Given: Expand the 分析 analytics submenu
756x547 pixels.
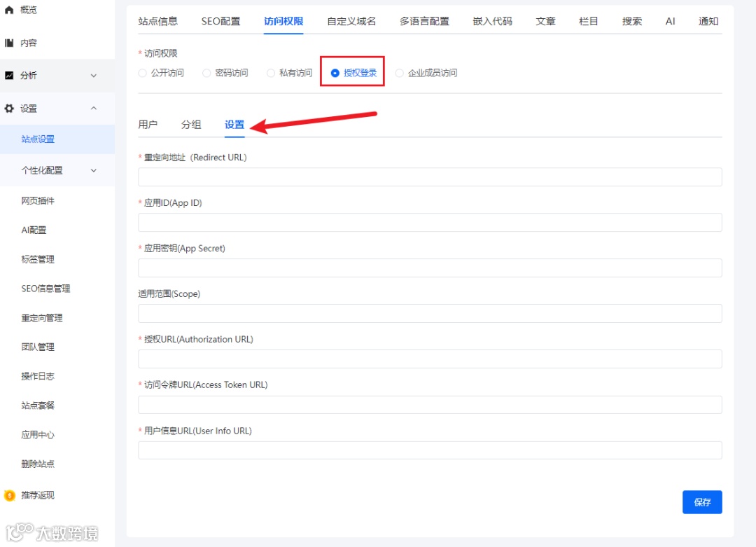Looking at the screenshot, I should (94, 75).
